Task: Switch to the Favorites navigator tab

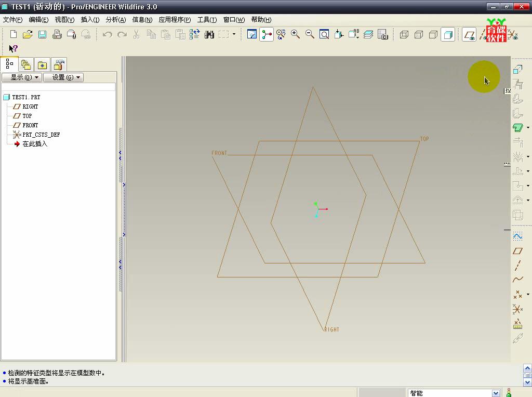Action: [42, 64]
